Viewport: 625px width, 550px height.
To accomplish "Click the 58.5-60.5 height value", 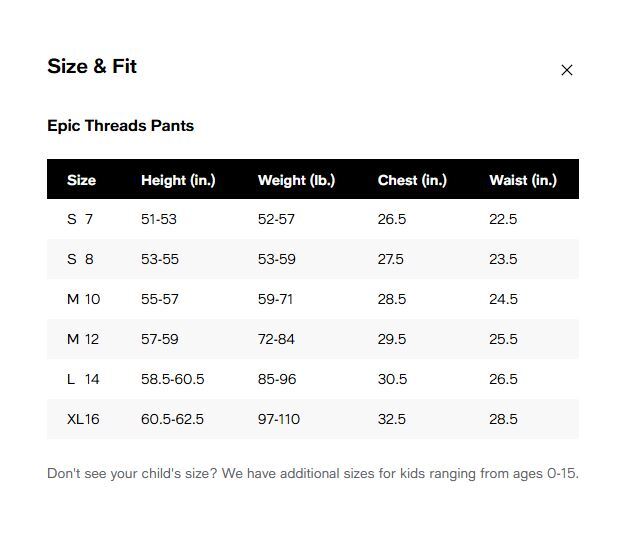I will coord(173,379).
